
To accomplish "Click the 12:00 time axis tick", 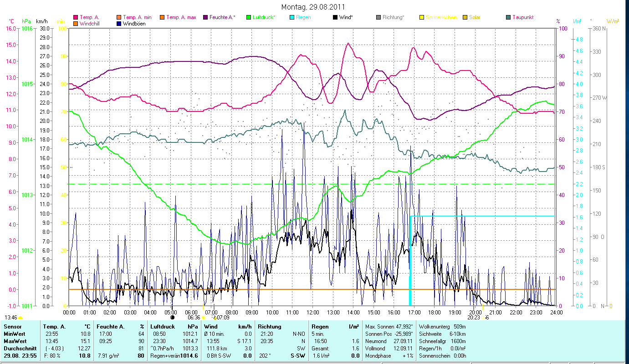I will pyautogui.click(x=313, y=312).
